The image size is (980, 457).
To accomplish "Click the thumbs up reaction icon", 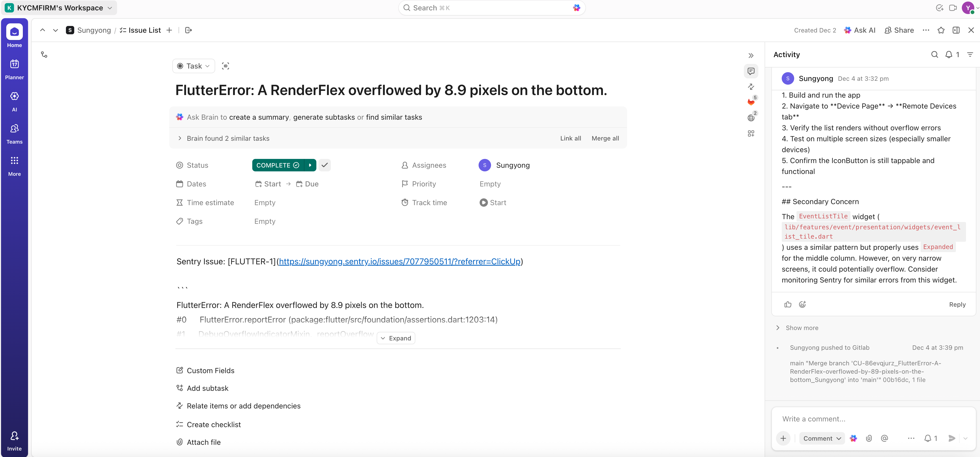I will (x=787, y=304).
